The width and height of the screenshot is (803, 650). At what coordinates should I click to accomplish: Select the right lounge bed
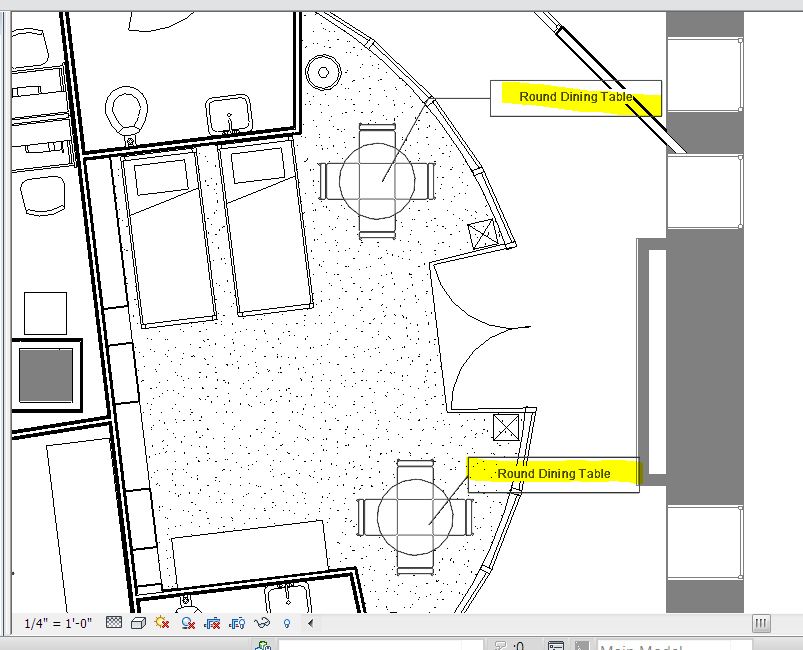265,228
